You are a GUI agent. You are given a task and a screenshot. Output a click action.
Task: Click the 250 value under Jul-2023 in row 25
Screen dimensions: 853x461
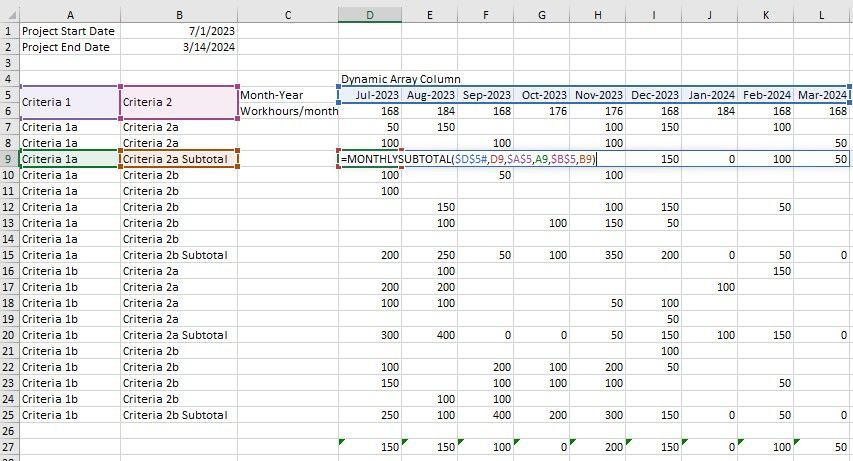coord(370,415)
